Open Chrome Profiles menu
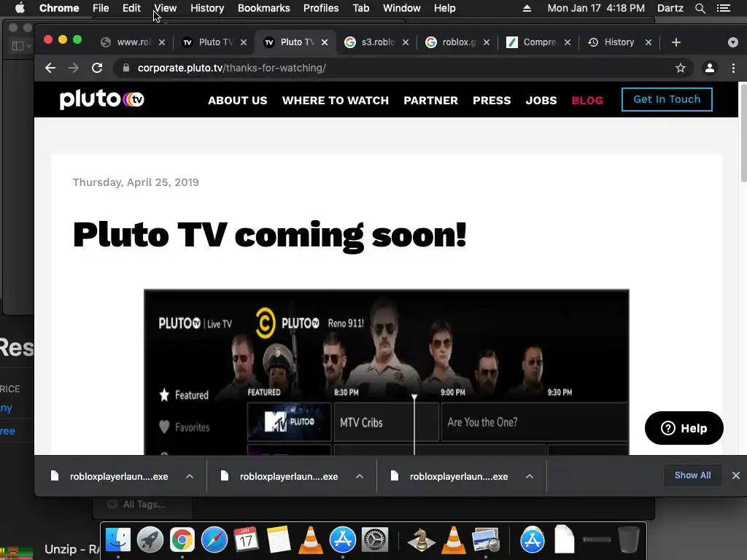This screenshot has width=747, height=560. point(321,8)
